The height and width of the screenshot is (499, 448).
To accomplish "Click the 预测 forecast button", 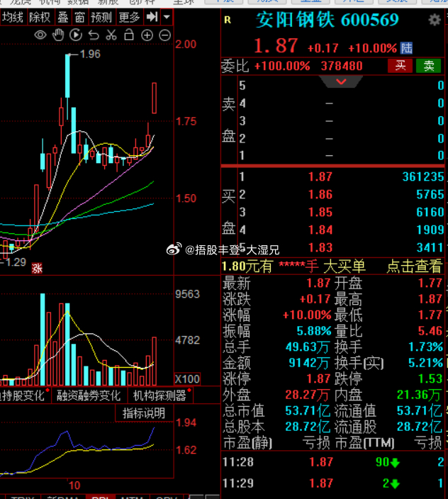I will point(101,17).
